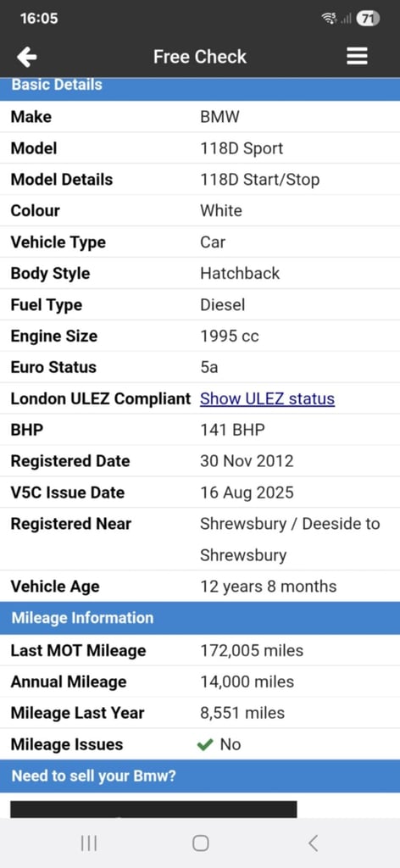Tap the green Mileage Issues checkmark
The height and width of the screenshot is (868, 400).
click(x=205, y=745)
